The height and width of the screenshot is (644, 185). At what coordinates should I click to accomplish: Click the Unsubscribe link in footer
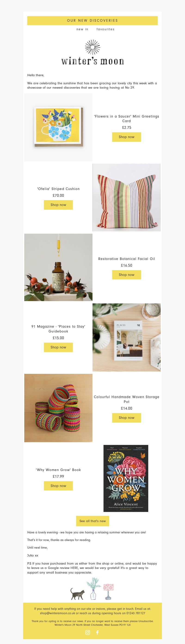point(146,621)
